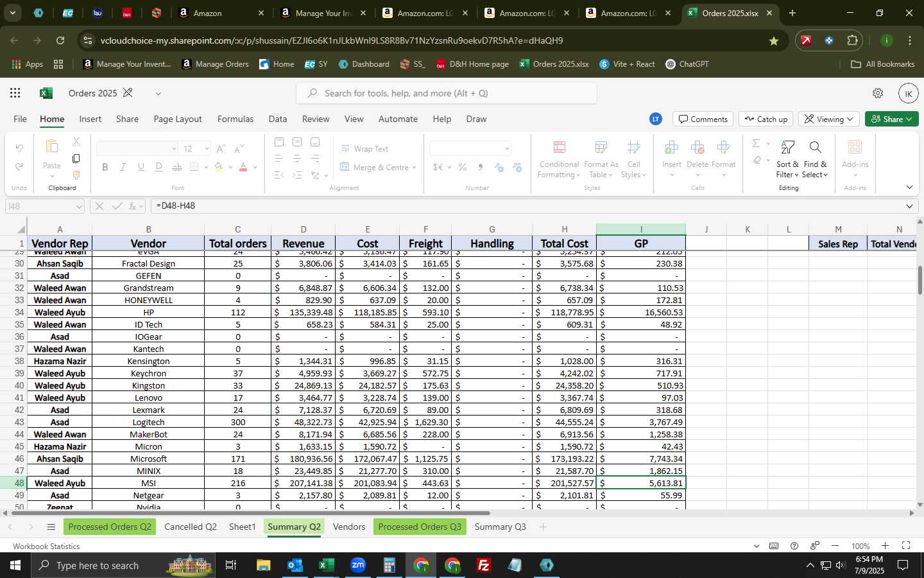
Task: Open the Vendors sheet tab
Action: point(349,527)
